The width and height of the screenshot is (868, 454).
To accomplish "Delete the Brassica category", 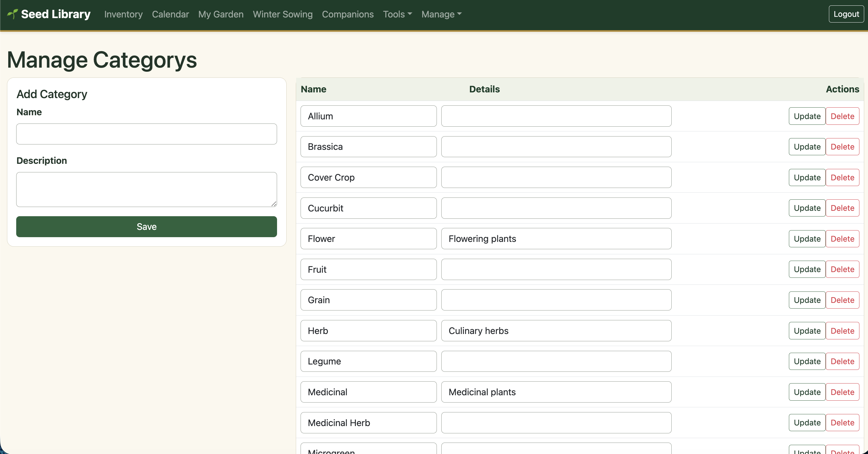I will pos(842,147).
